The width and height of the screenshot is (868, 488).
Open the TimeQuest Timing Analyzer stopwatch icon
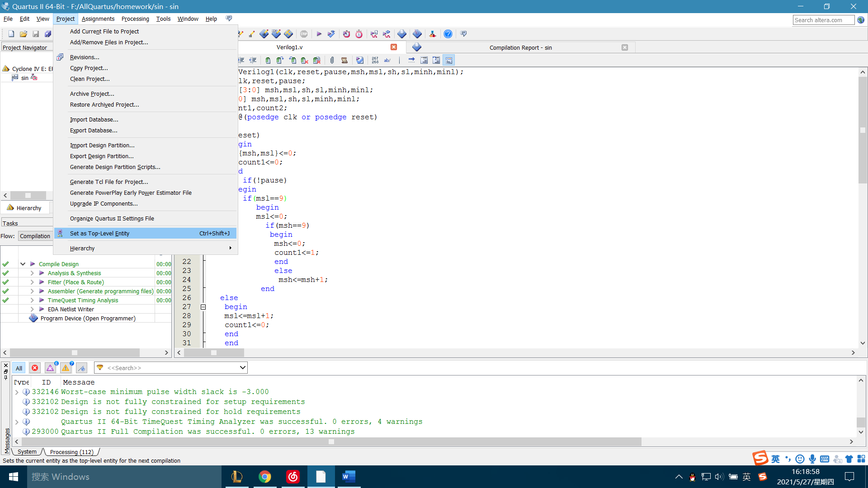[x=359, y=34]
